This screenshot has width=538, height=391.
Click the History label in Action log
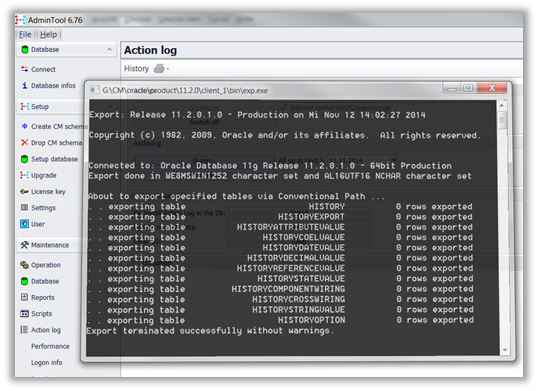pos(137,69)
